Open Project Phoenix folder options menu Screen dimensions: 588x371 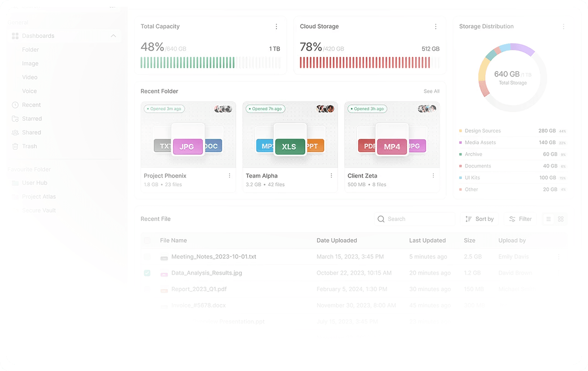pyautogui.click(x=230, y=176)
